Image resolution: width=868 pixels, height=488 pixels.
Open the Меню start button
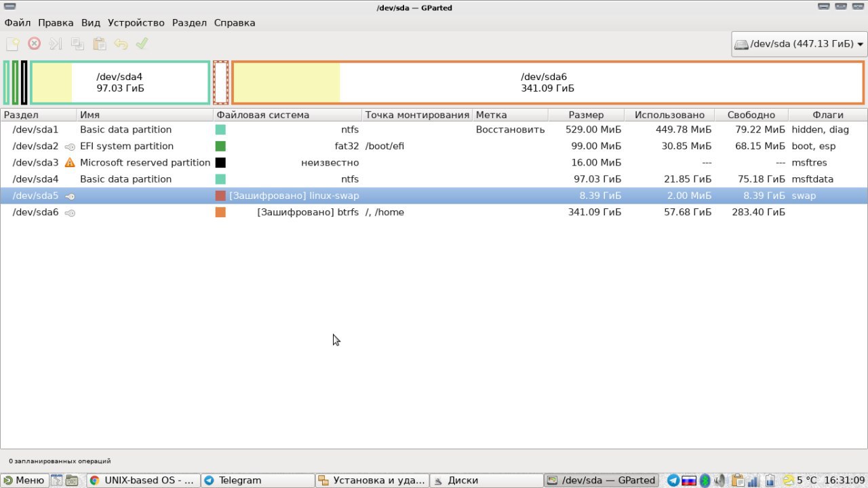coord(24,481)
